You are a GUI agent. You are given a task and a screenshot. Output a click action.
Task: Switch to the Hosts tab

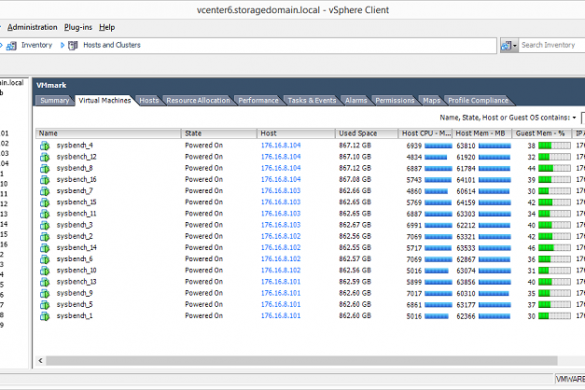tap(149, 100)
